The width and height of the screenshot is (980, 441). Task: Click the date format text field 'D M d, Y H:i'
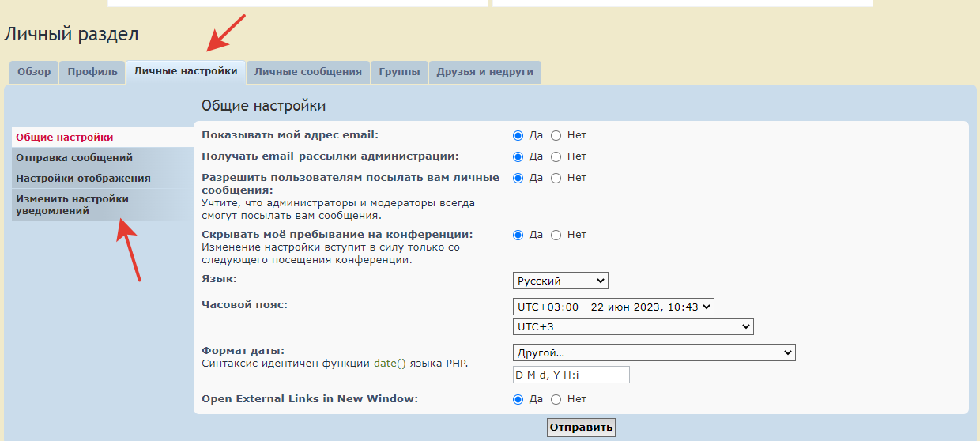coord(571,375)
